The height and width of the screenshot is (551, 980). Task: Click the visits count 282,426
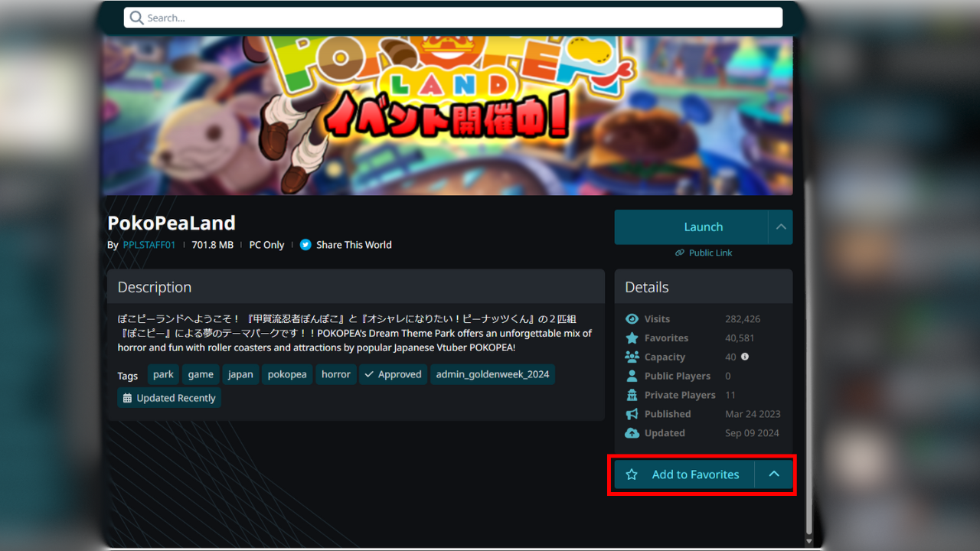click(743, 319)
